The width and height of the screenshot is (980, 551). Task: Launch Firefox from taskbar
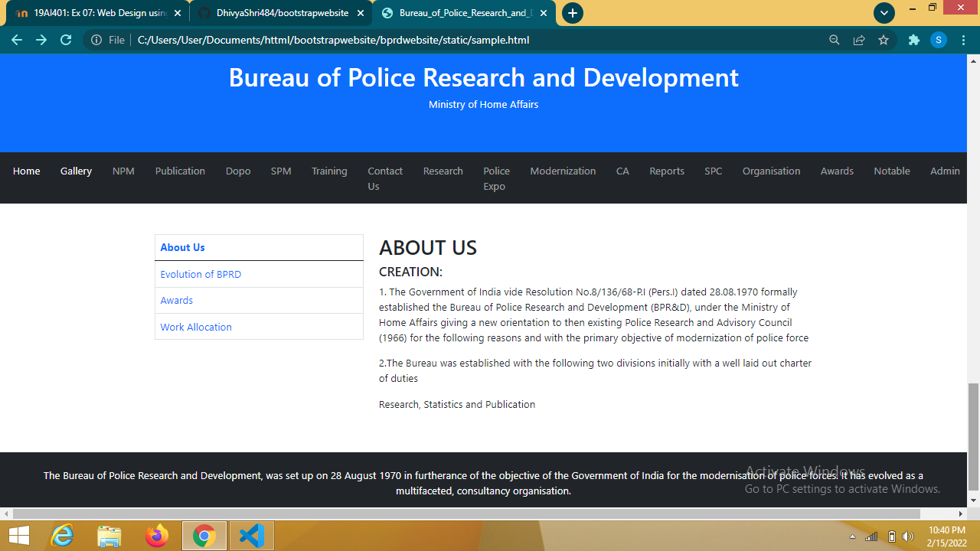[x=157, y=536]
